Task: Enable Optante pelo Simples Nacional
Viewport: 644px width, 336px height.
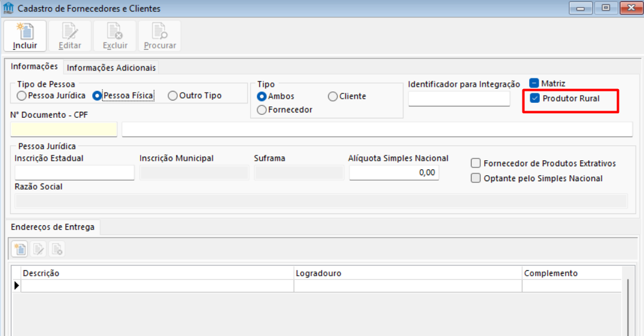Action: pyautogui.click(x=476, y=178)
